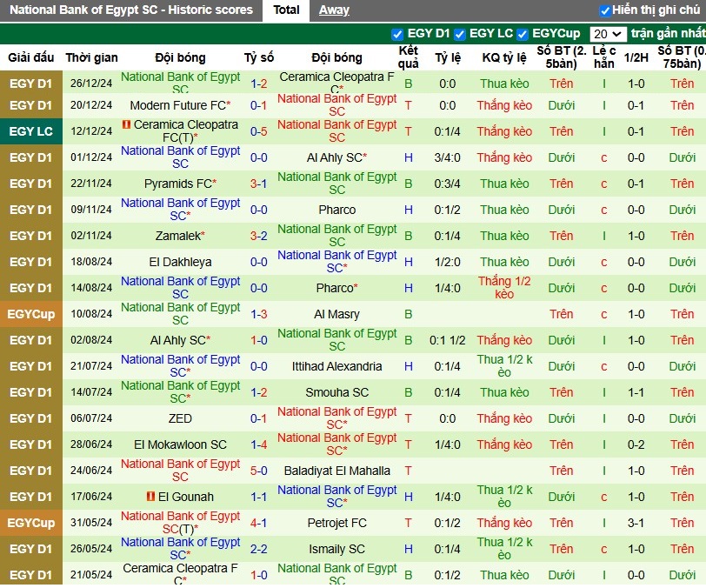Open Pharco link in 14/08/24 row
The image size is (706, 588).
click(x=336, y=288)
